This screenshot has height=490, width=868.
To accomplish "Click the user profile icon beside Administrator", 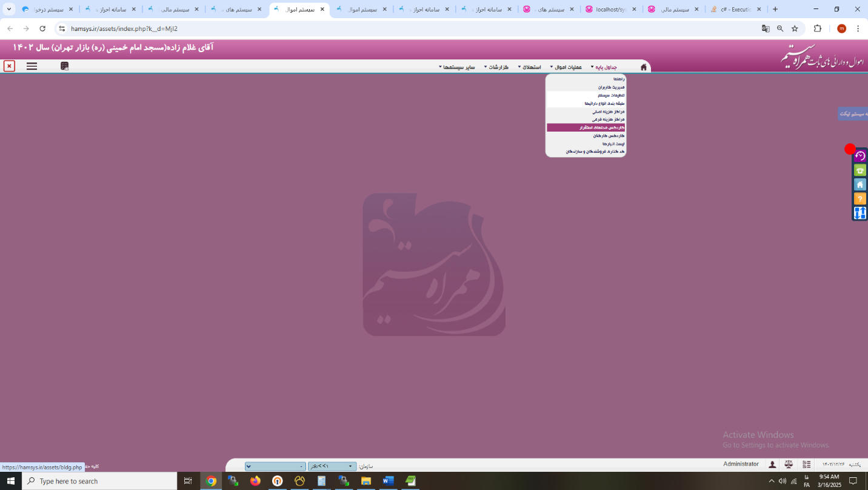I will click(x=772, y=465).
